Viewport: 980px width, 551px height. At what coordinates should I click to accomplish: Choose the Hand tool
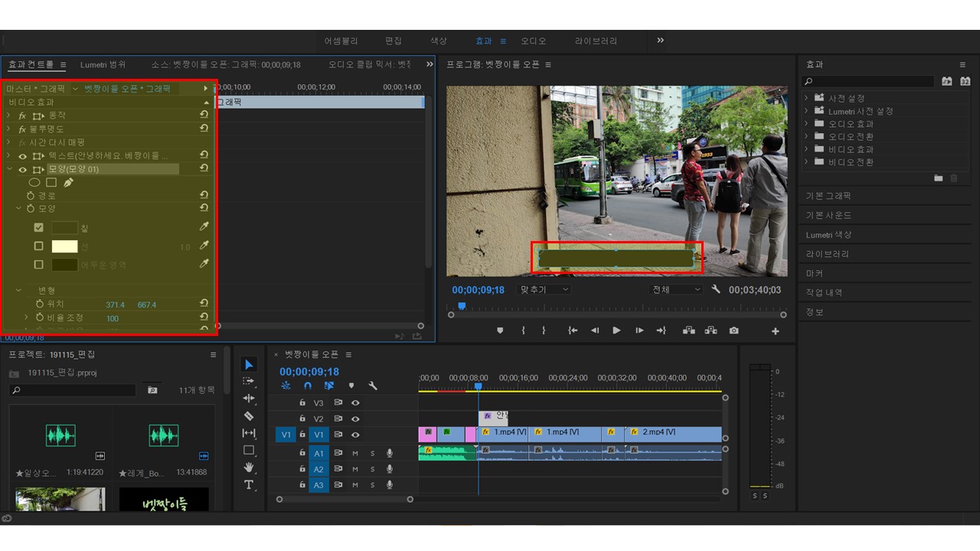pyautogui.click(x=249, y=468)
